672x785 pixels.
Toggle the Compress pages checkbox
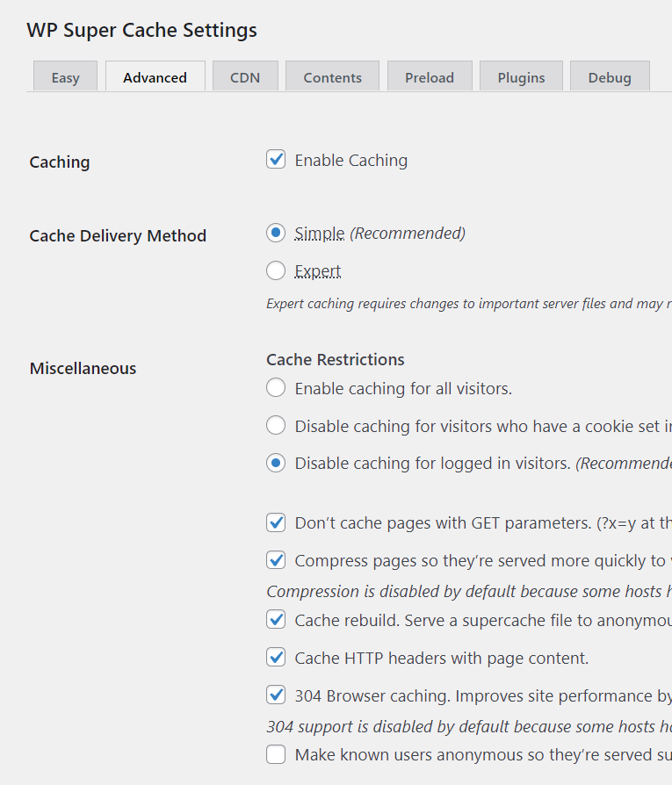[x=276, y=560]
